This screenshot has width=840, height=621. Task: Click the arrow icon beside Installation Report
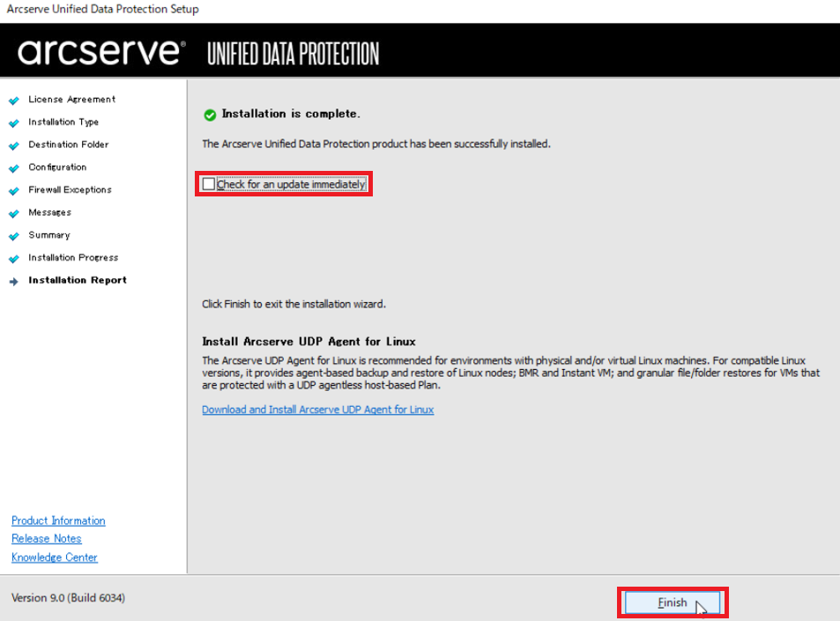click(14, 281)
